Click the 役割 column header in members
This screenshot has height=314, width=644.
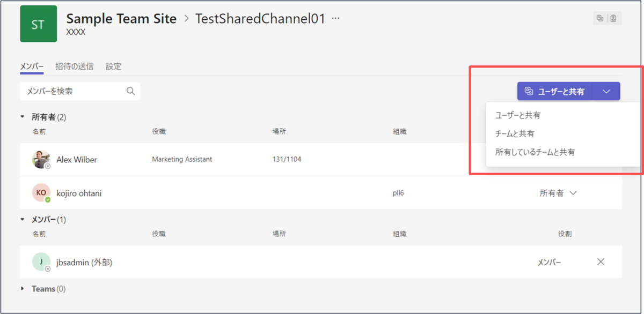(x=565, y=234)
